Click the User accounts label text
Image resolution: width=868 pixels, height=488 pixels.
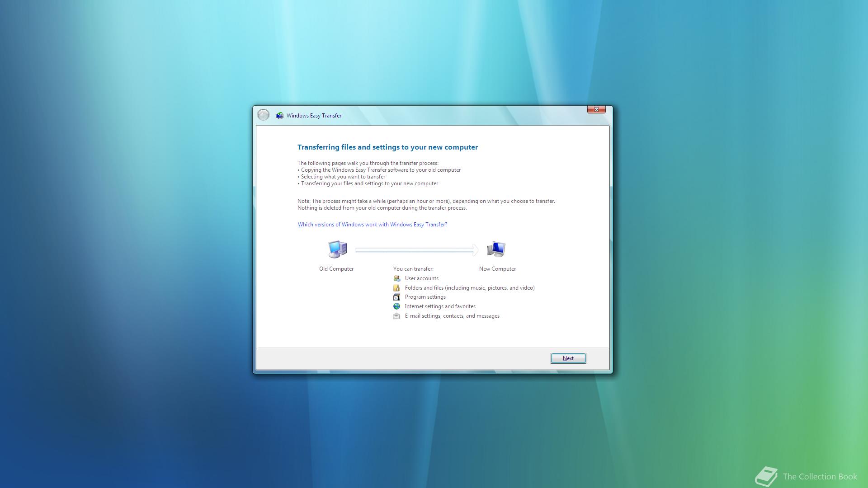[421, 278]
